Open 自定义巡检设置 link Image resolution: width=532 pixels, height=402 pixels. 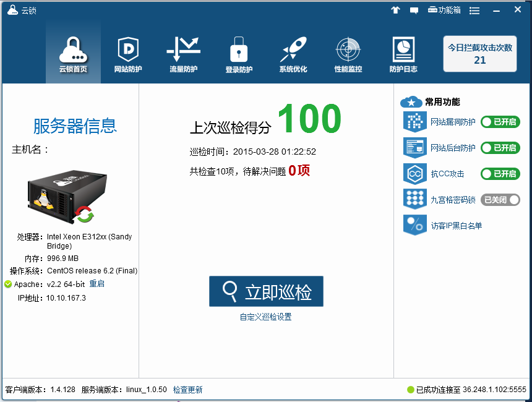click(265, 317)
